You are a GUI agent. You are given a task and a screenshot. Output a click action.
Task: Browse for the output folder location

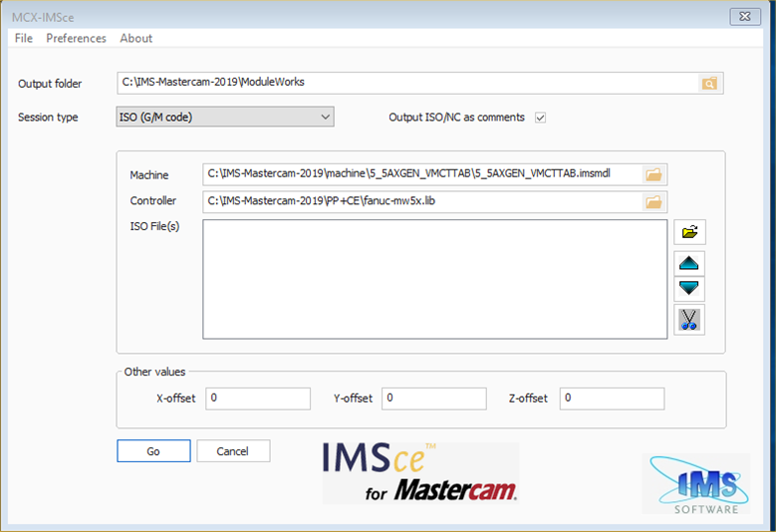(x=709, y=83)
